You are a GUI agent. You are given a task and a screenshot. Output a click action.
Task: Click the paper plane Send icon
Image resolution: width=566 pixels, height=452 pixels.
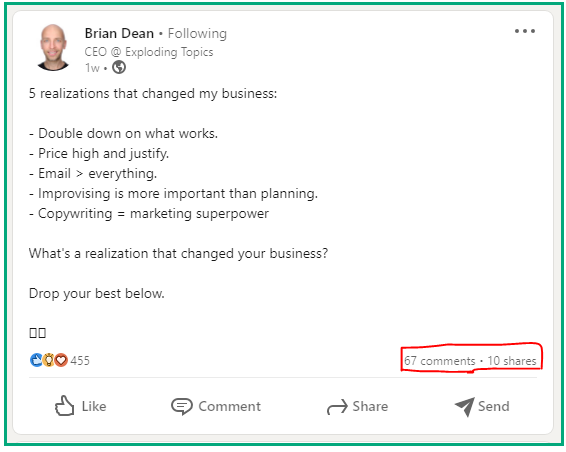click(464, 407)
